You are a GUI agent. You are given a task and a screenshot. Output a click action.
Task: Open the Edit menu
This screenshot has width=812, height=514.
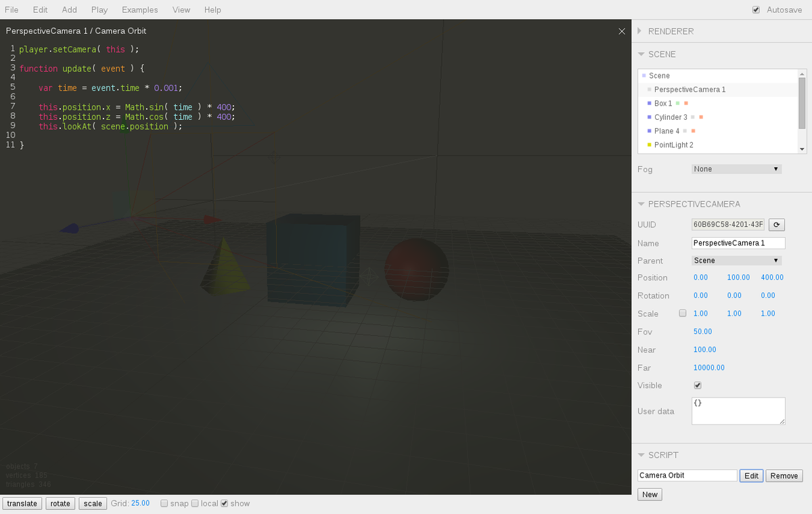pyautogui.click(x=40, y=9)
